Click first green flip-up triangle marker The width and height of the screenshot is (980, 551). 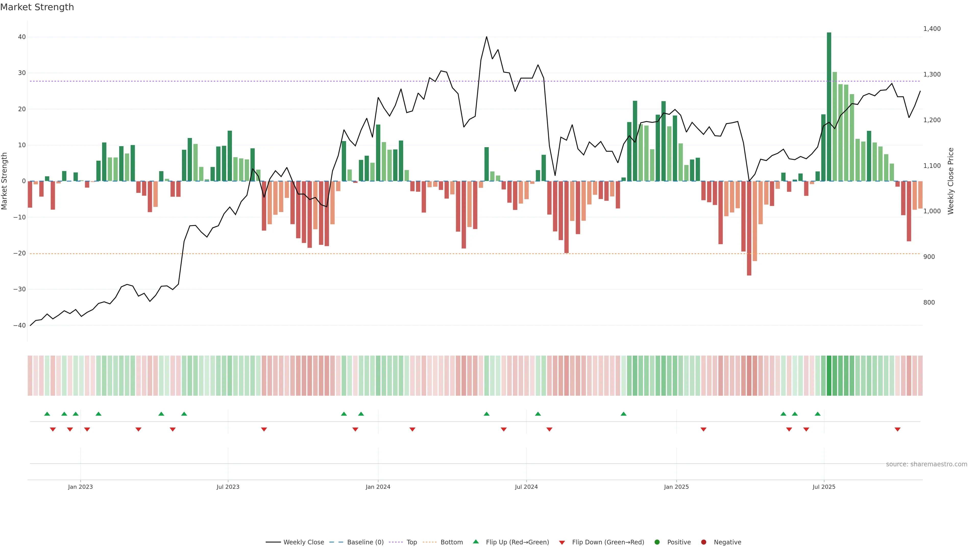point(47,414)
